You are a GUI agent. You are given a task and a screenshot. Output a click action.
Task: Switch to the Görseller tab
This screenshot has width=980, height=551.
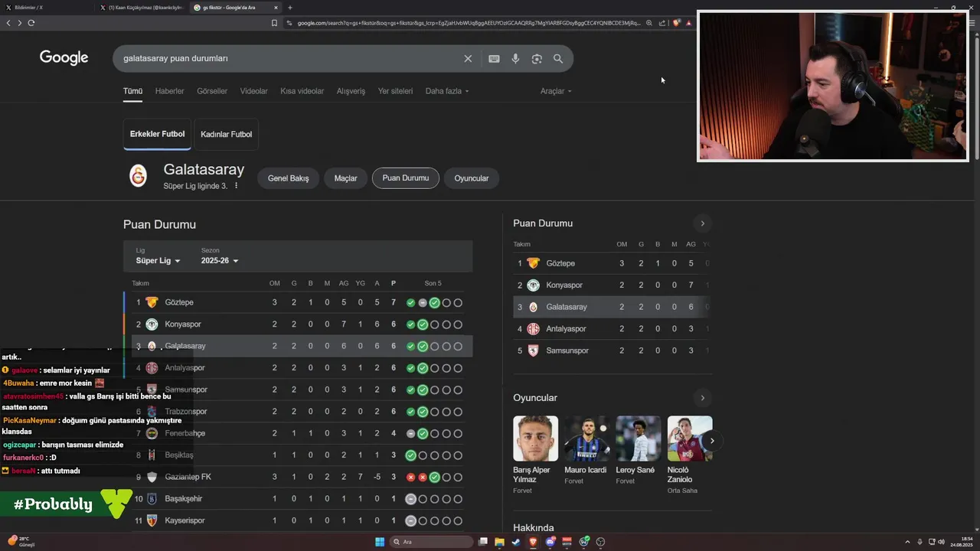212,91
